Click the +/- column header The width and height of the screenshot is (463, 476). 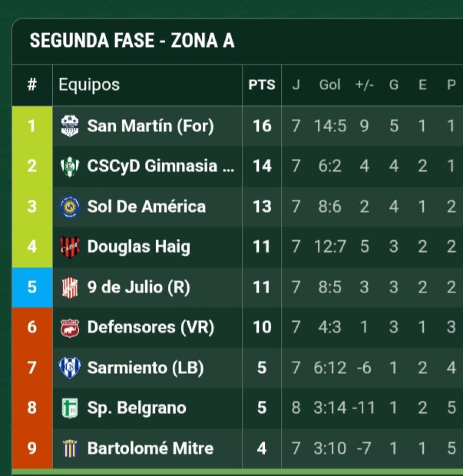pyautogui.click(x=364, y=85)
